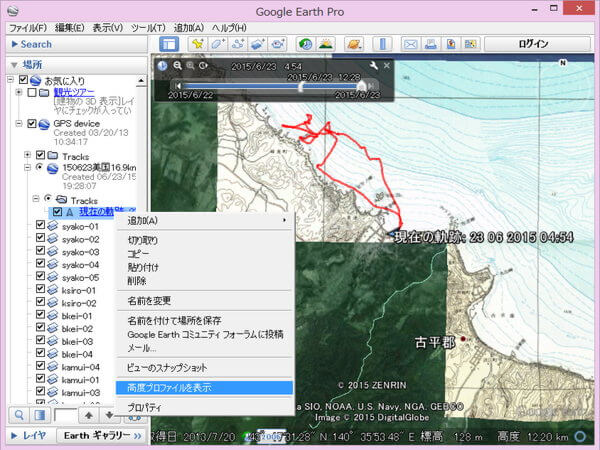Open the ツール(T) menu
Screen dimensions: 600x450
click(x=148, y=28)
